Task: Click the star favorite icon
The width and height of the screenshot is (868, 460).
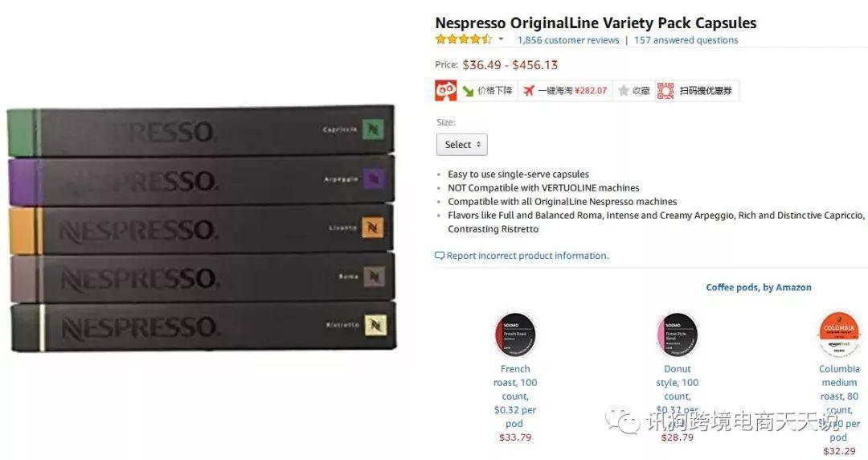Action: pyautogui.click(x=624, y=90)
